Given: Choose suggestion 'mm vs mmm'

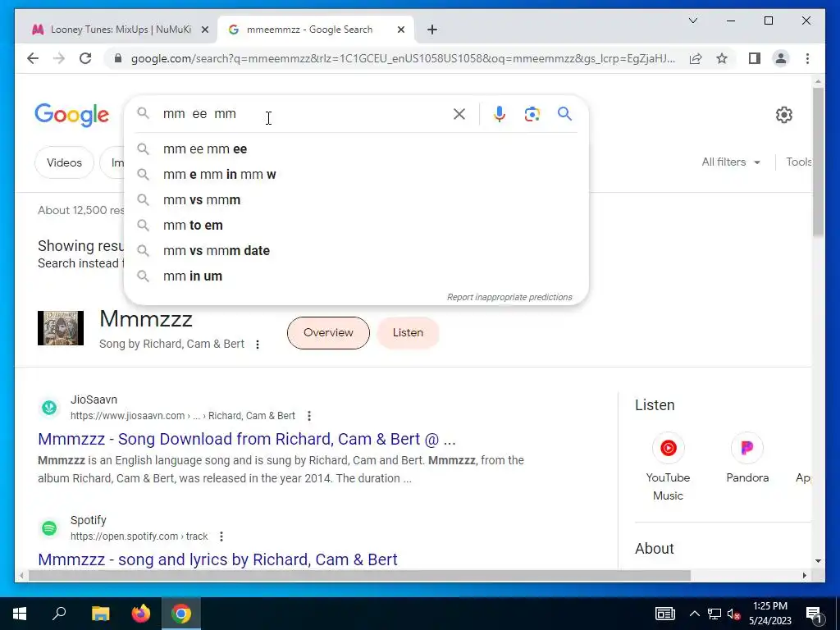Looking at the screenshot, I should tap(356, 200).
